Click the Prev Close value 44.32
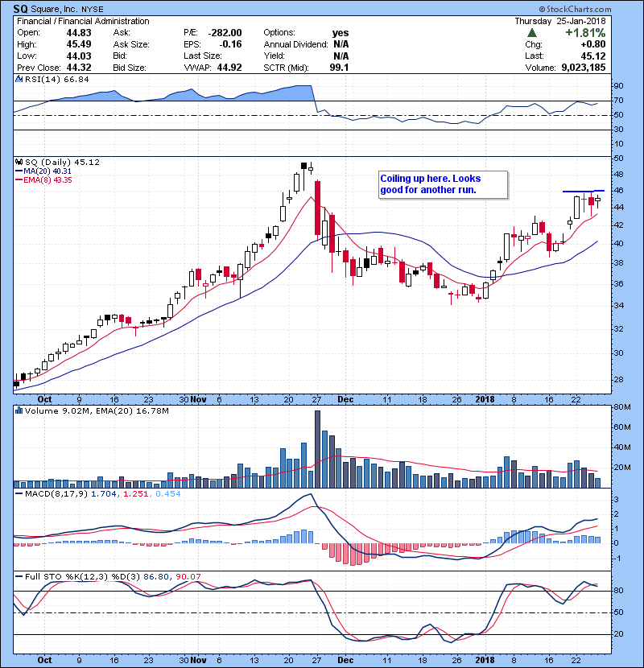 pyautogui.click(x=79, y=68)
